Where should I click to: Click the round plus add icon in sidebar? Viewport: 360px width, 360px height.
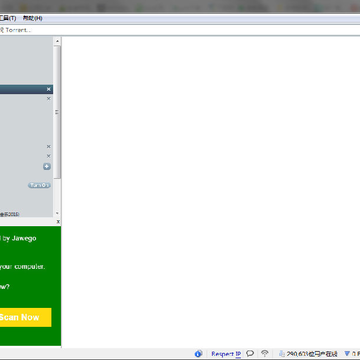[x=47, y=166]
